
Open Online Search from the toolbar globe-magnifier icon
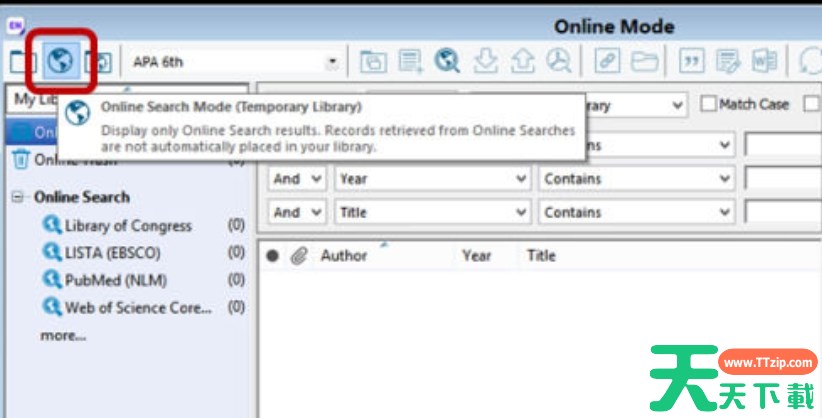[447, 62]
